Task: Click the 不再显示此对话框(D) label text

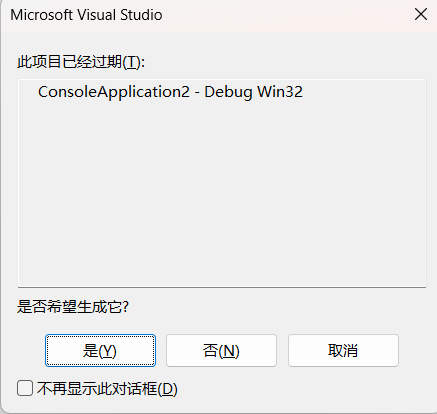Action: [x=107, y=389]
